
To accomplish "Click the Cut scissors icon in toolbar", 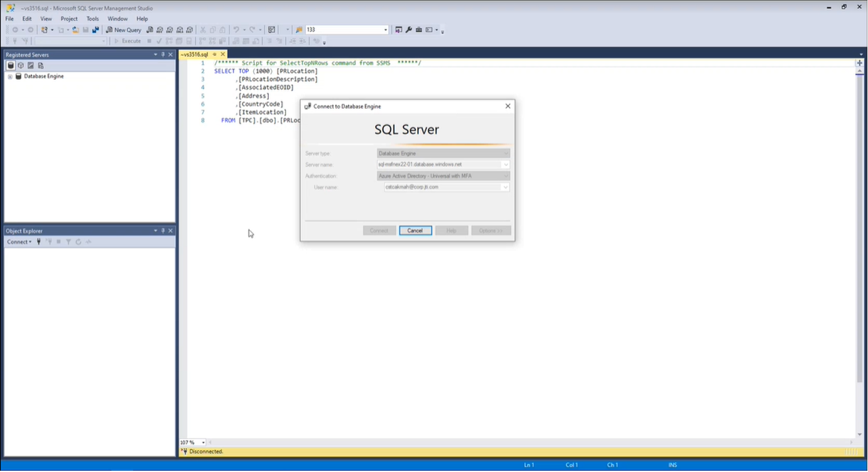I will [203, 30].
